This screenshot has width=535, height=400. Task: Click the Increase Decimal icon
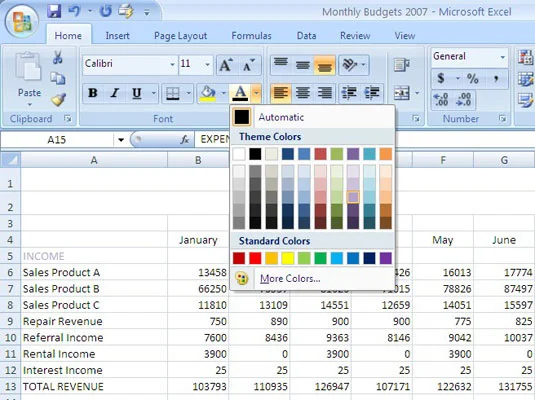click(x=441, y=100)
